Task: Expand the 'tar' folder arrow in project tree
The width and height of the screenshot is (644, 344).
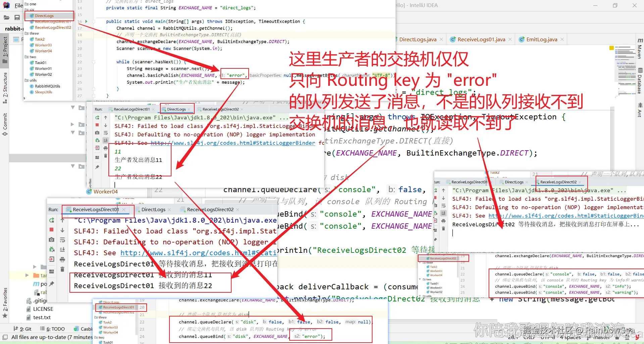Action: (x=28, y=275)
